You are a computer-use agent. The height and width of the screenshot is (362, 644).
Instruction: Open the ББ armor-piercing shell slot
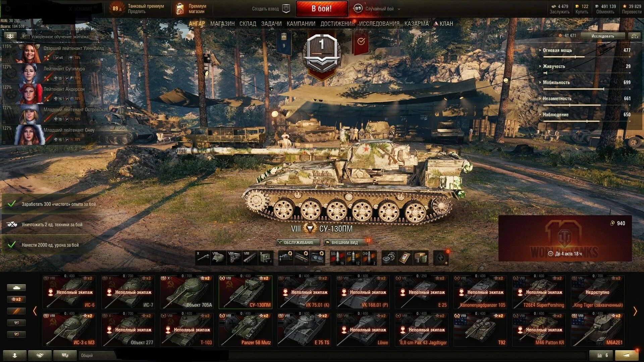click(337, 258)
